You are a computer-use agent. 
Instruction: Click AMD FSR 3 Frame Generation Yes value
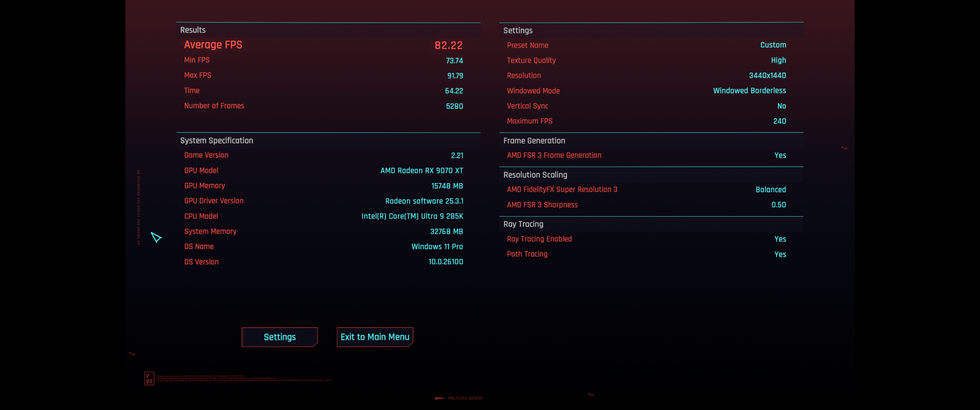780,155
